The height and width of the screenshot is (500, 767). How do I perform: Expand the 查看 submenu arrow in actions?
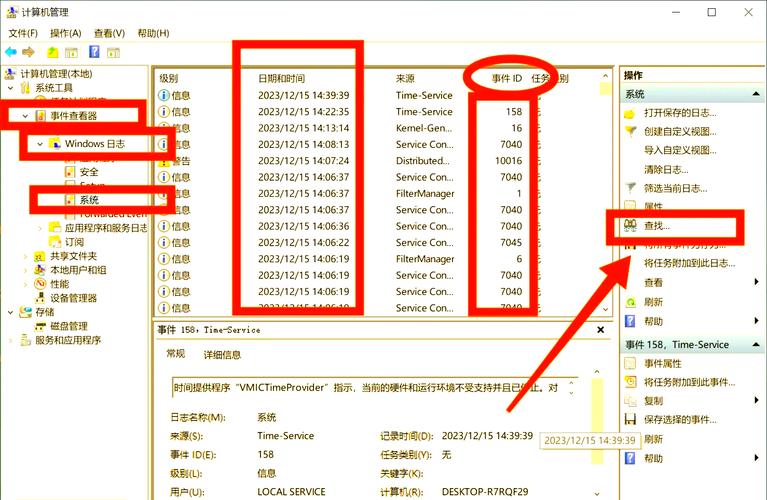(x=756, y=282)
